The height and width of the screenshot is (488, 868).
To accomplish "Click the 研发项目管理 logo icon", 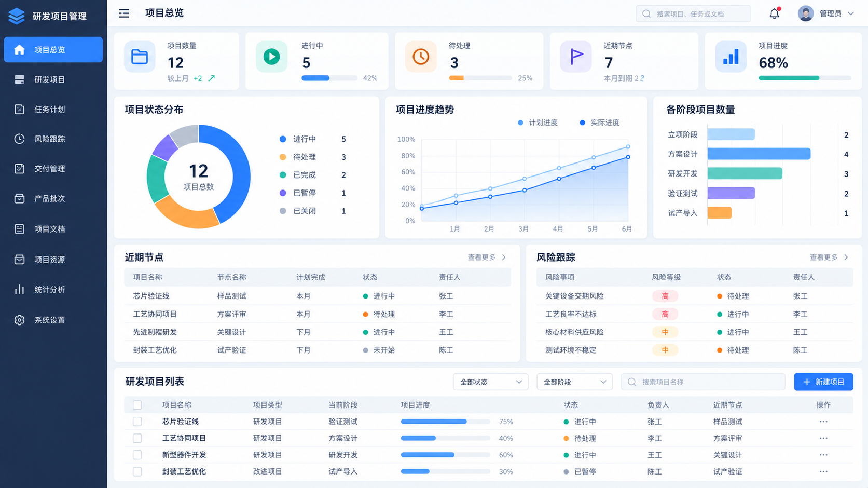I will coord(17,16).
